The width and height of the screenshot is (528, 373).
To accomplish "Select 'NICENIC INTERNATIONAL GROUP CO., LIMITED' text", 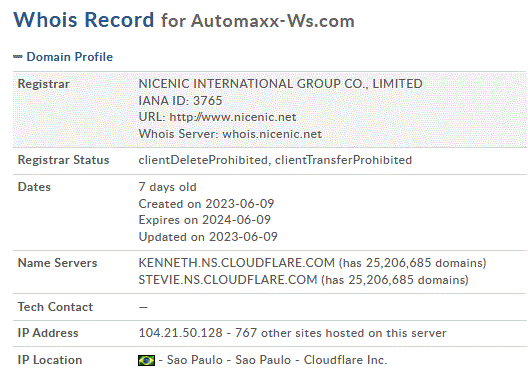I will [280, 84].
